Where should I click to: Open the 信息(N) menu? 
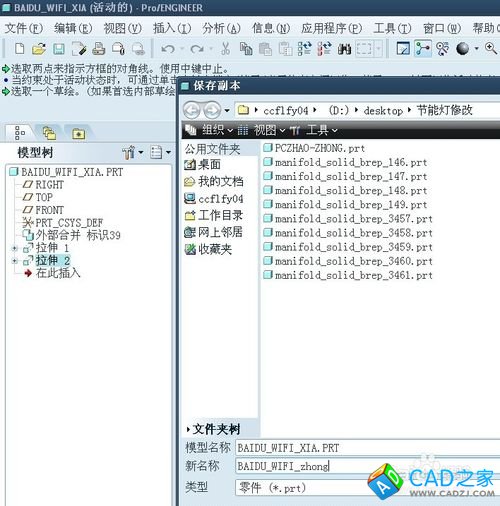click(x=271, y=28)
